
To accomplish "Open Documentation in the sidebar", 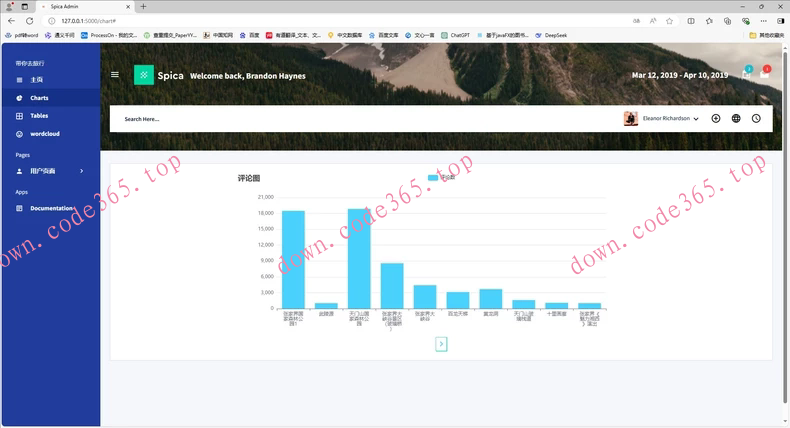I will click(x=52, y=208).
